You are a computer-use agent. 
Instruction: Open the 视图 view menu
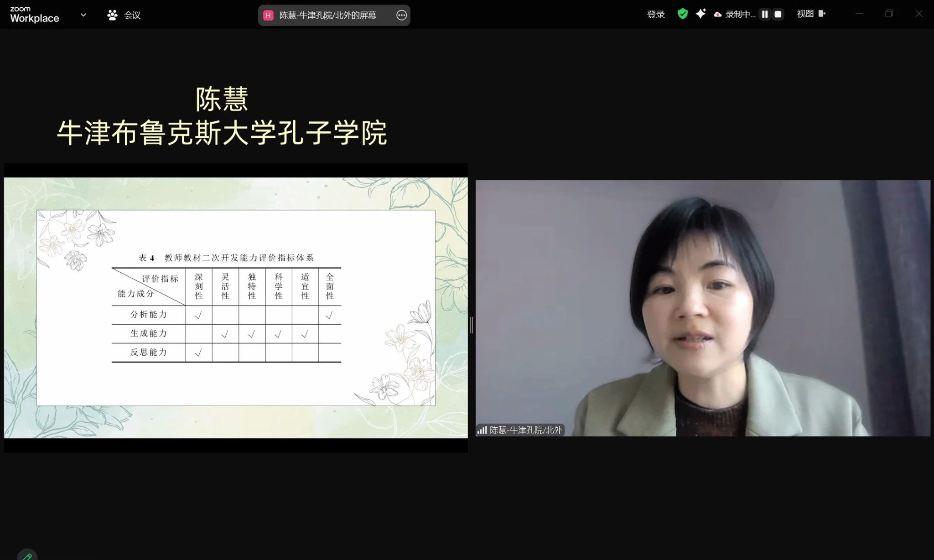(805, 14)
